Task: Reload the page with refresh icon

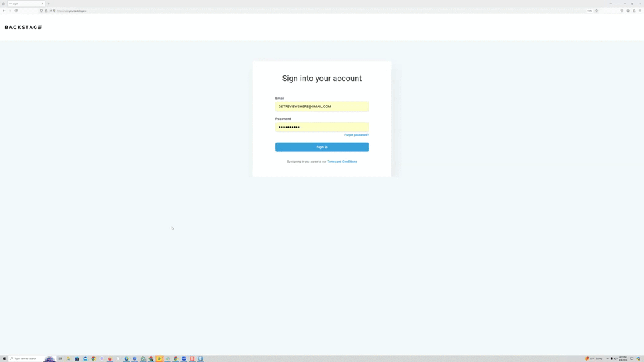Action: click(16, 11)
